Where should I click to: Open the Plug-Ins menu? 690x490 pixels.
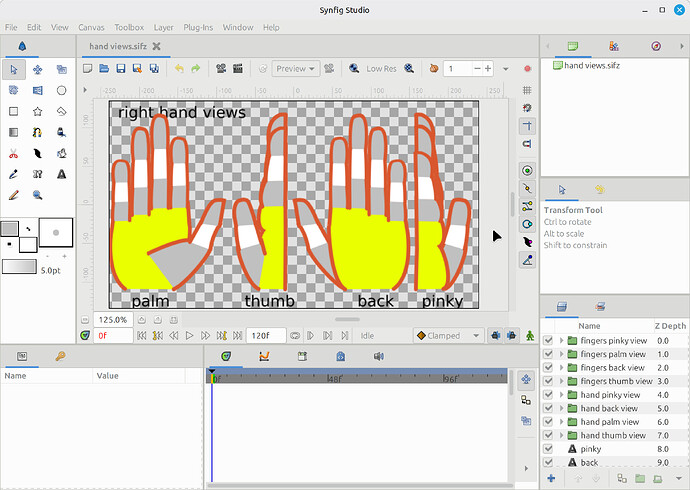tap(198, 27)
